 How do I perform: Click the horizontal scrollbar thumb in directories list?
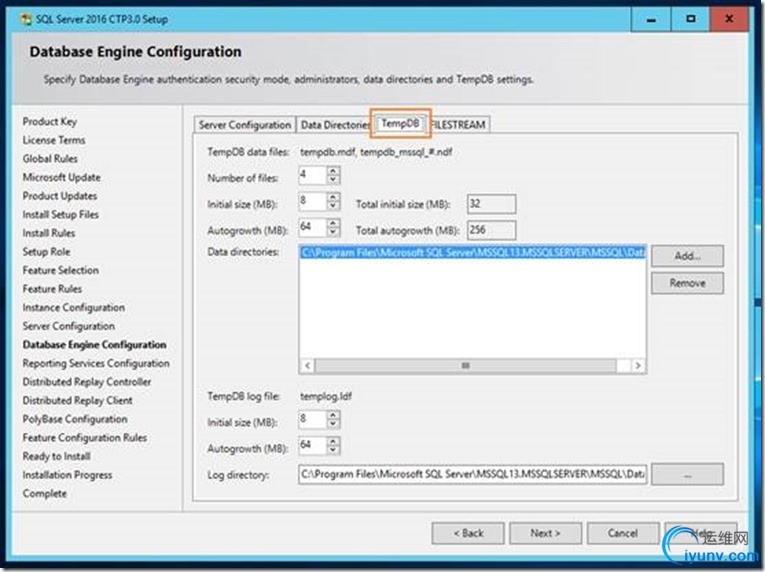tap(465, 366)
